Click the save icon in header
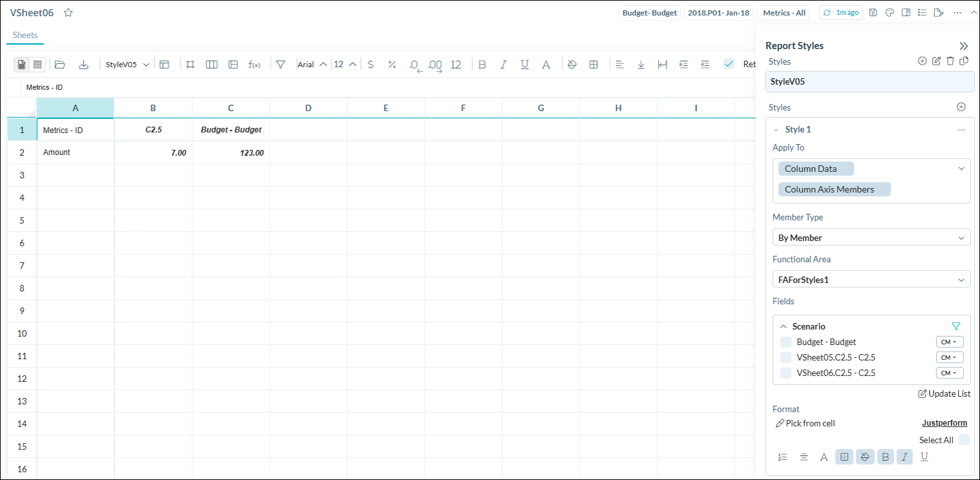Screen dimensions: 980x480 tap(873, 13)
